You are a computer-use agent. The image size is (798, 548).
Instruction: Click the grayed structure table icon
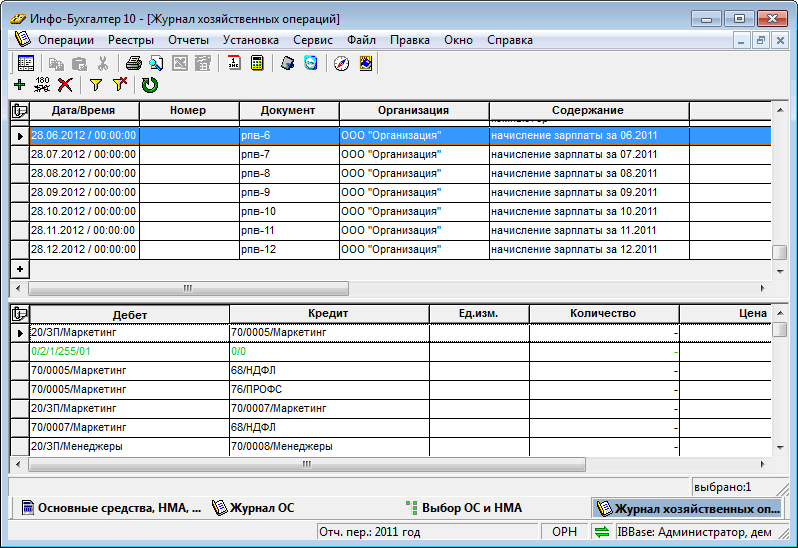point(203,64)
